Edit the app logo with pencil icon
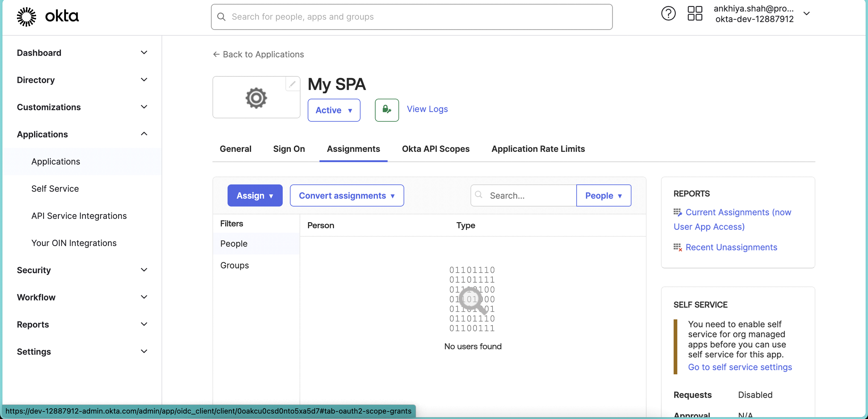The image size is (868, 419). coord(292,84)
